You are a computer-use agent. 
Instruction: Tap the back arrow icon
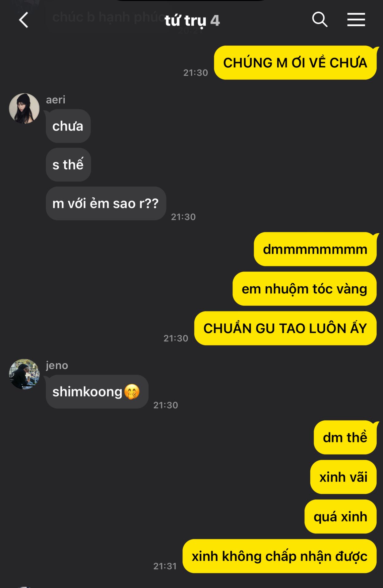coord(24,20)
